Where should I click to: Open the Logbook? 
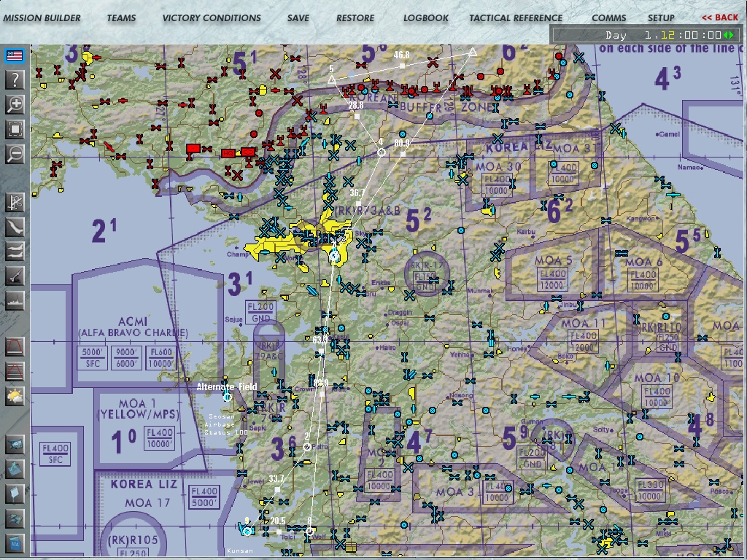[x=426, y=18]
